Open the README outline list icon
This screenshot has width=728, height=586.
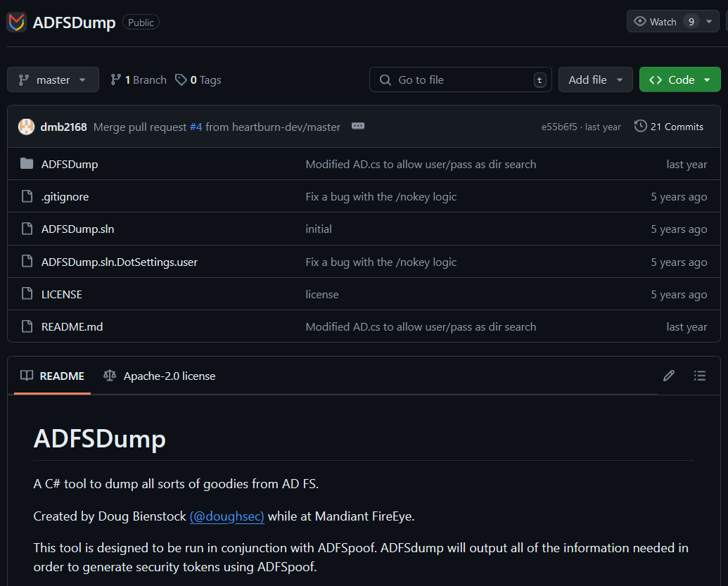coord(700,376)
